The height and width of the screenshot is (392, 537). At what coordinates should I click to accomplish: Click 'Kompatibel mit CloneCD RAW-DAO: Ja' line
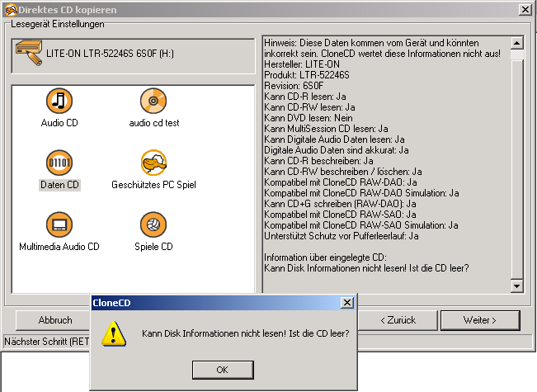pyautogui.click(x=341, y=182)
